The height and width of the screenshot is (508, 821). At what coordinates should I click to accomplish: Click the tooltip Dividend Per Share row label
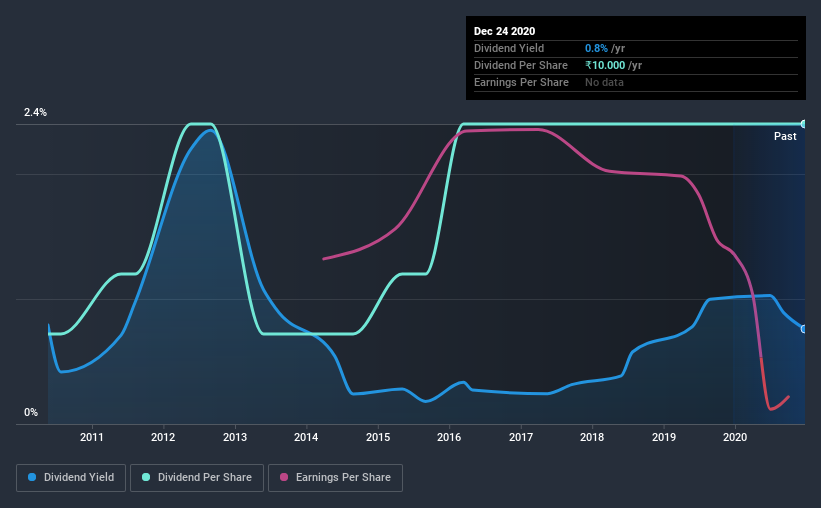coord(520,65)
